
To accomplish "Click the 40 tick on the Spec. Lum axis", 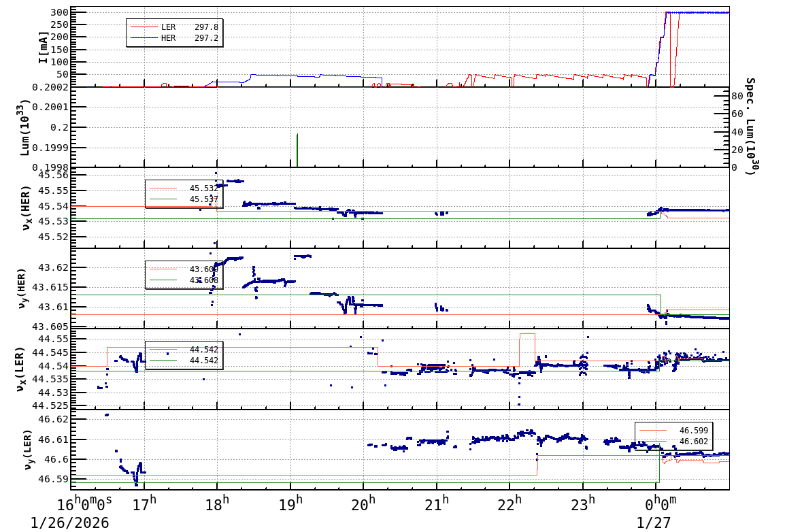I will pyautogui.click(x=737, y=132).
